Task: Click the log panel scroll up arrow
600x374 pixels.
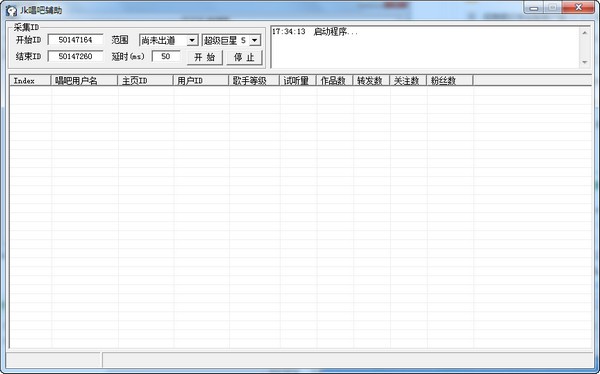Action: (585, 33)
